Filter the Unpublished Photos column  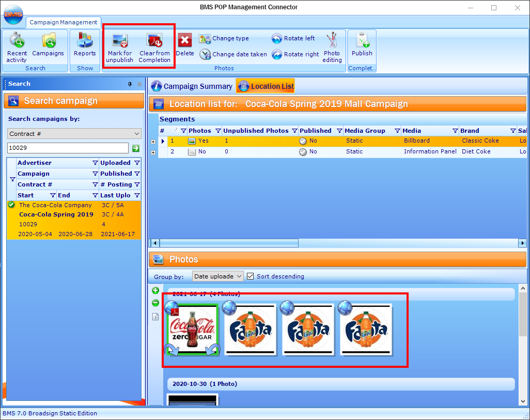pyautogui.click(x=295, y=131)
